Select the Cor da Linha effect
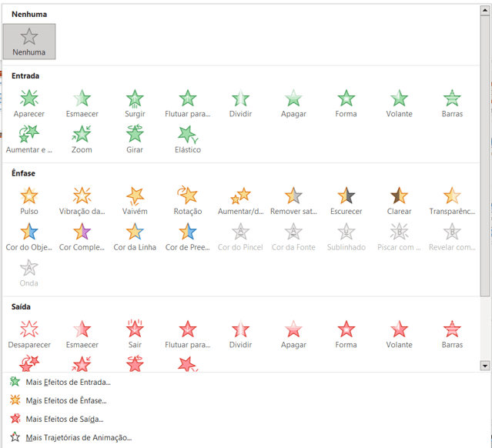492x448 pixels. pos(135,237)
